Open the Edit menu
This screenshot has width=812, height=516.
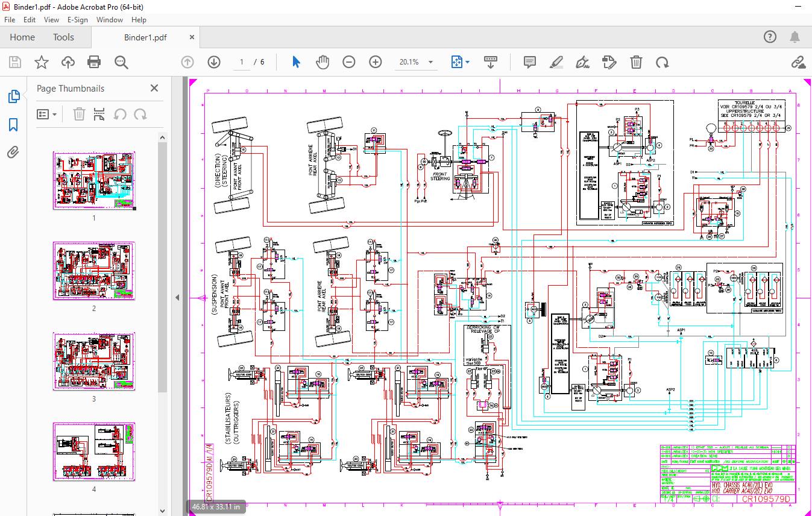[x=30, y=20]
